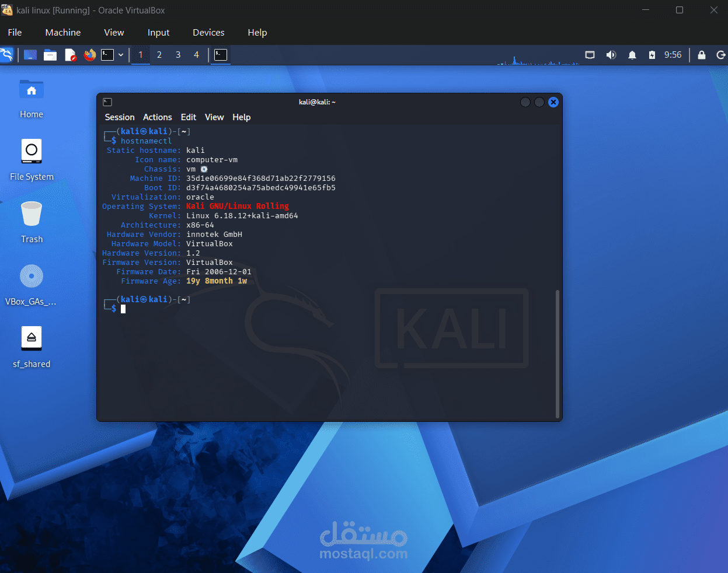This screenshot has width=728, height=573.
Task: Expand the terminal launcher dropdown arrow
Action: tap(121, 55)
